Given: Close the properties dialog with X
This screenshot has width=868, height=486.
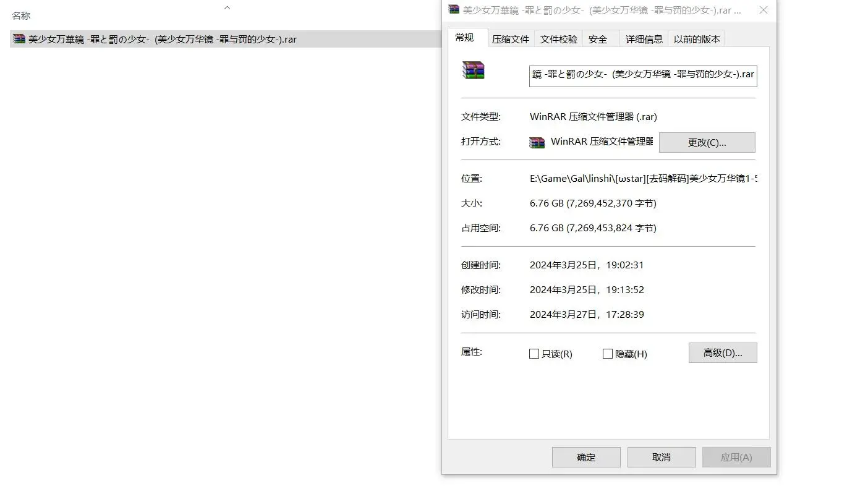Looking at the screenshot, I should [x=764, y=10].
